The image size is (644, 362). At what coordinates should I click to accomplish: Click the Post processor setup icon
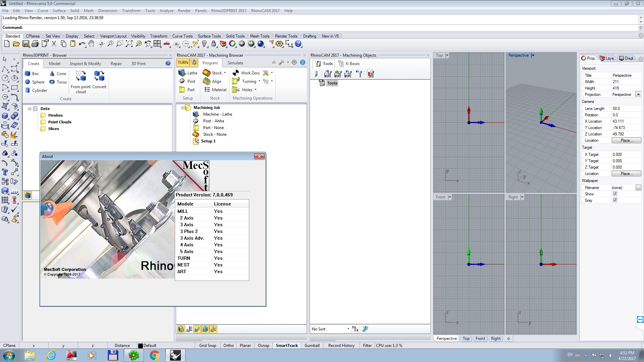pyautogui.click(x=187, y=81)
